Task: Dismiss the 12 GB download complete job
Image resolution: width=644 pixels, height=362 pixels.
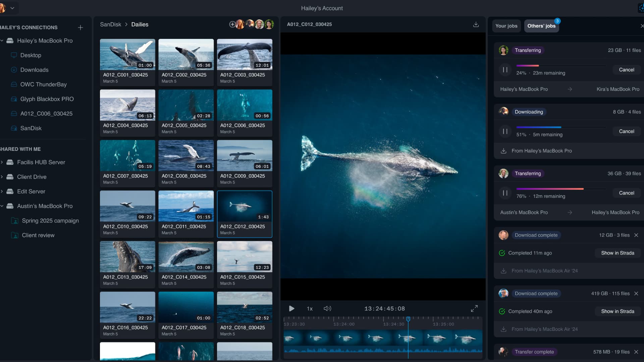Action: (x=636, y=235)
